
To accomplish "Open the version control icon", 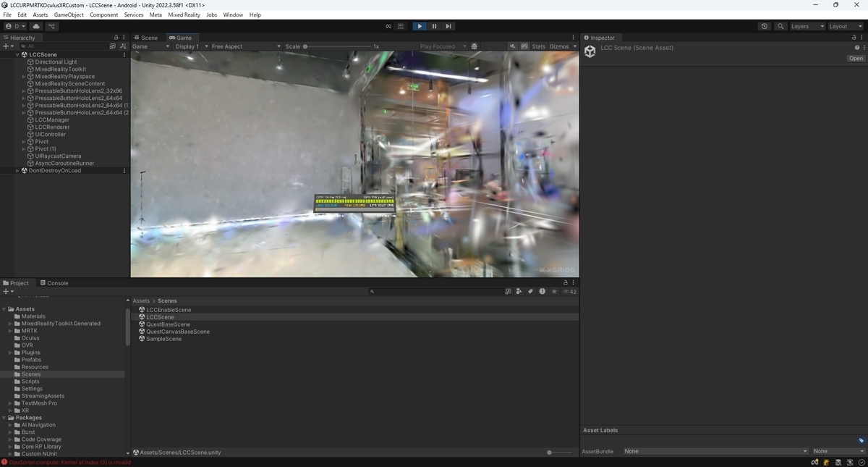I will click(51, 26).
